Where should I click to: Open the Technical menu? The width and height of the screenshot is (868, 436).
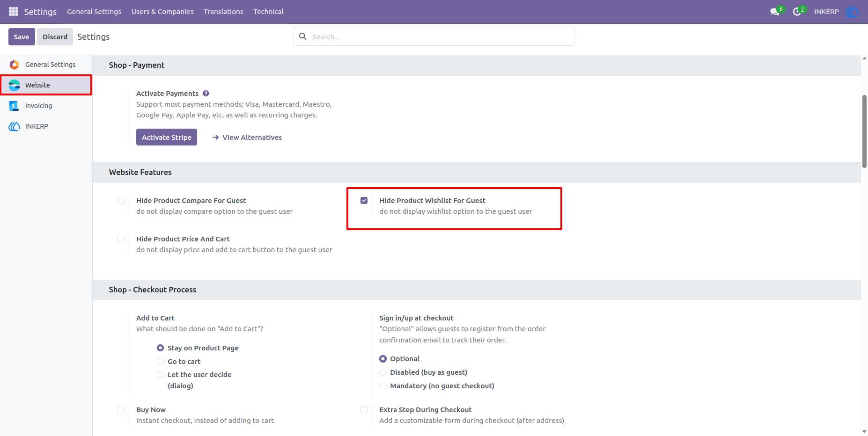pyautogui.click(x=268, y=12)
